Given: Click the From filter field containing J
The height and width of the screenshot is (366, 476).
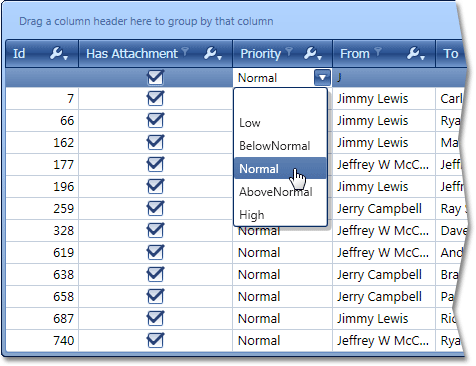Looking at the screenshot, I should point(384,78).
